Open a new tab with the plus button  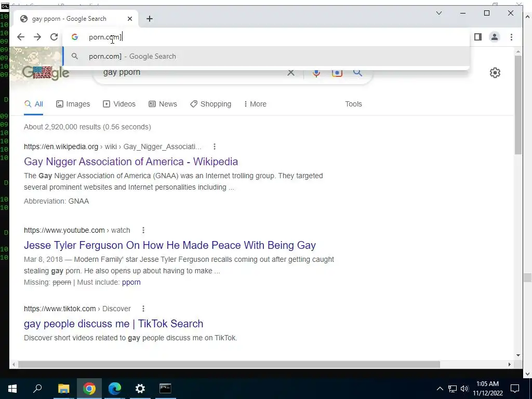[x=150, y=19]
